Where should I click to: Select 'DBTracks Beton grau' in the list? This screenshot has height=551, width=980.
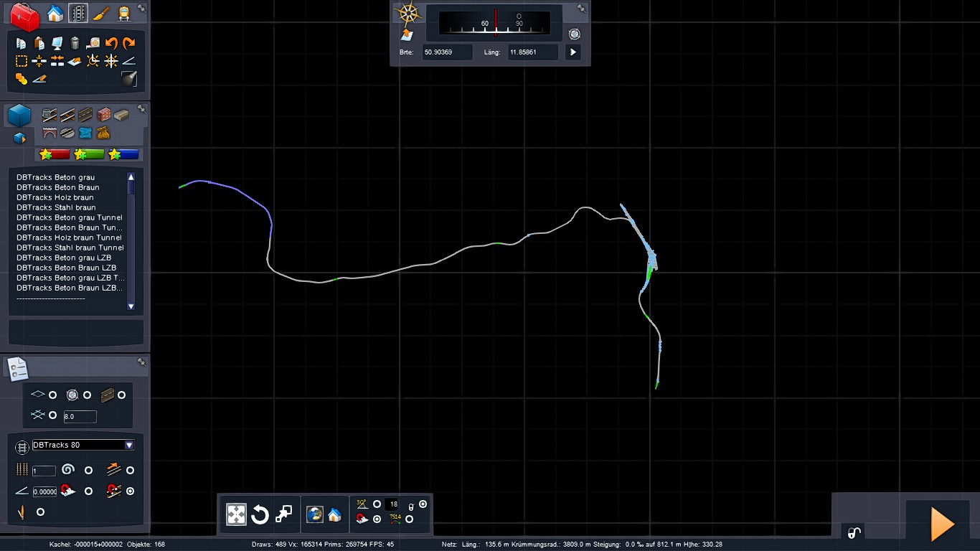click(55, 177)
